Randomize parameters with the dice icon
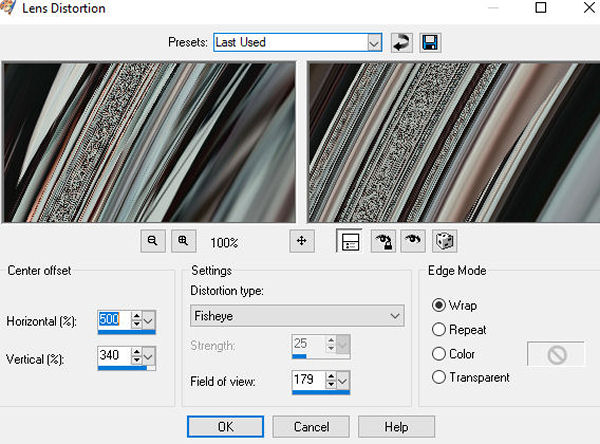600x444 pixels. 444,241
